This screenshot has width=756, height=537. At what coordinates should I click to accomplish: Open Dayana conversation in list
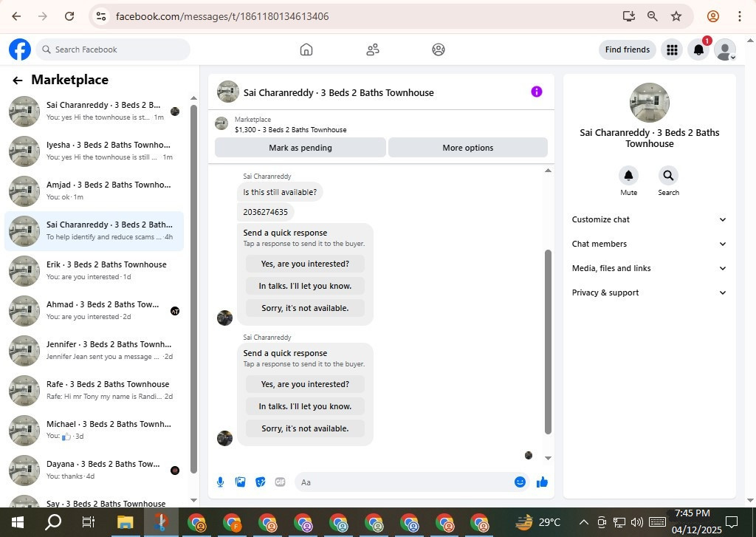coord(94,471)
